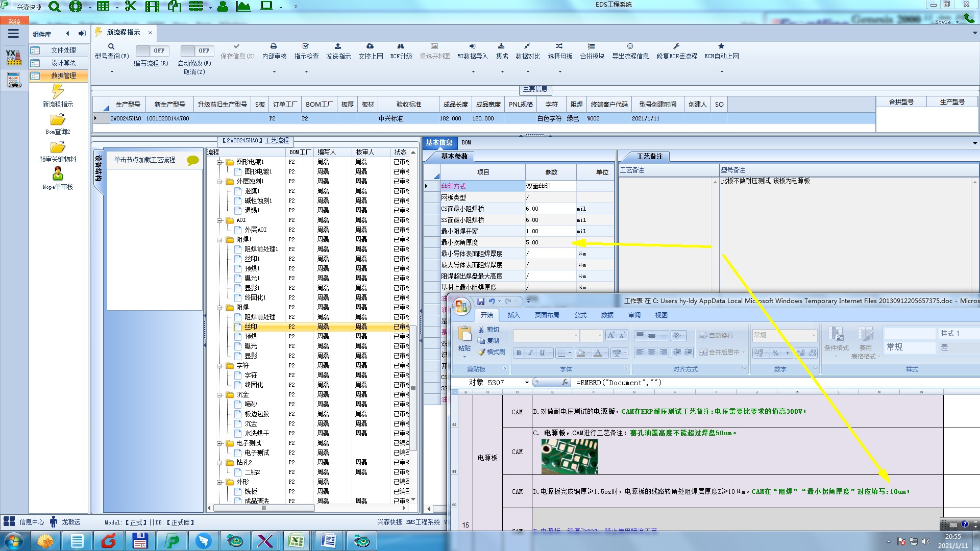Collapse the 沉金 tree folder

tap(220, 395)
